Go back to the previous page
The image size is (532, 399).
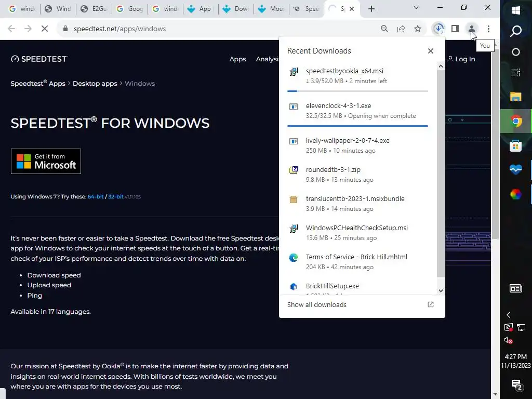11,29
